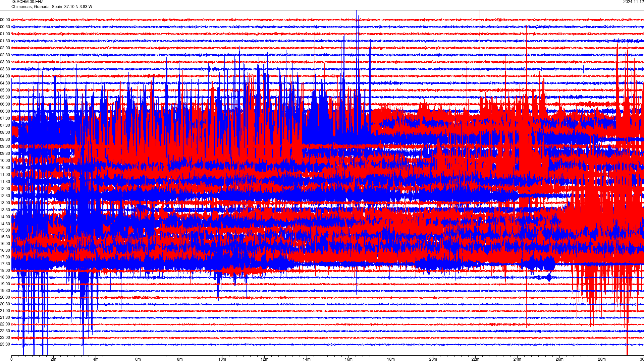Screen dimensions: 644x362
Task: Click the 03:00 time row label
Action: click(x=5, y=62)
